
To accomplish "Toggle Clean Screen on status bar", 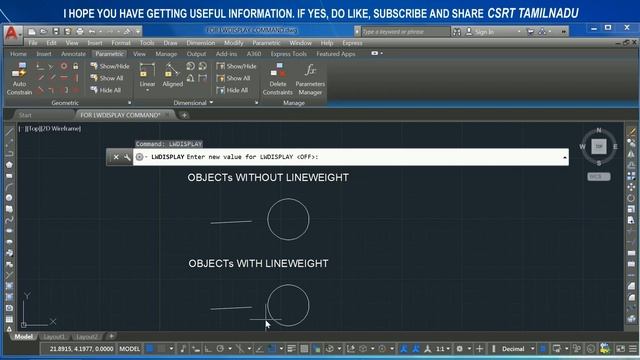I will (x=620, y=349).
